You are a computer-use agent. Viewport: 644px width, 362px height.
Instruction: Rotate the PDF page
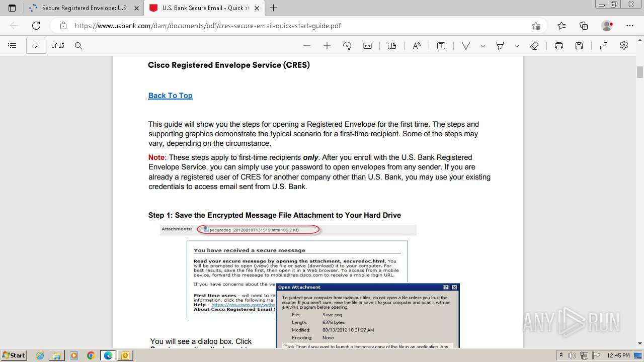(347, 46)
